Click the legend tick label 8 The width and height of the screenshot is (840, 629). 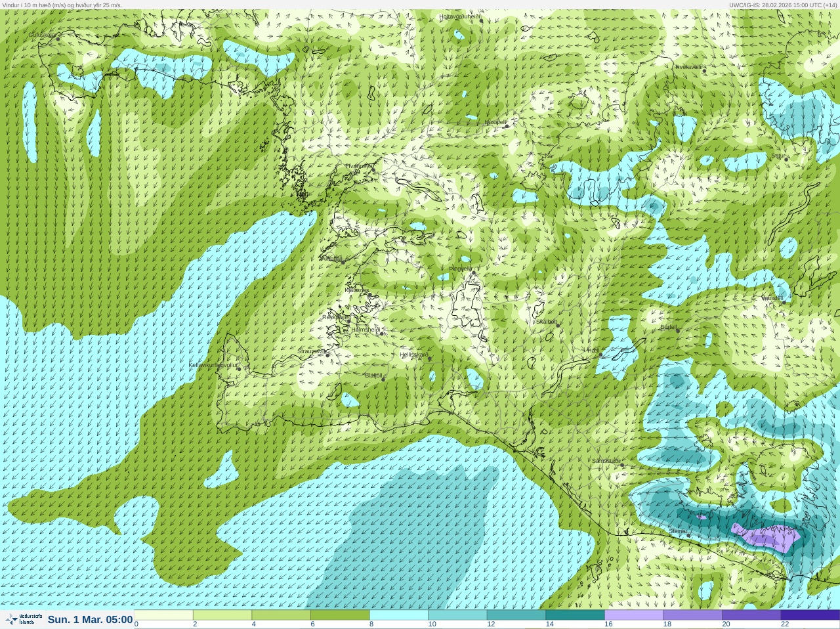coord(371,624)
